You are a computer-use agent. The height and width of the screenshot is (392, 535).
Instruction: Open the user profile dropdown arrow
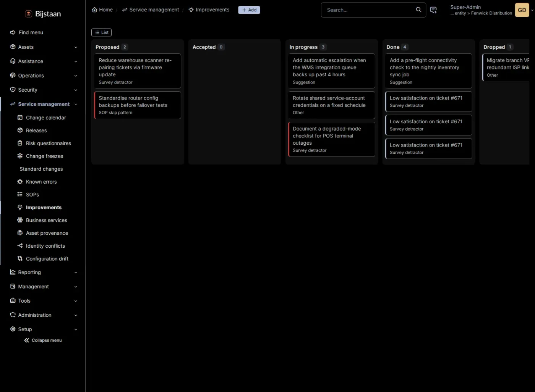[532, 10]
